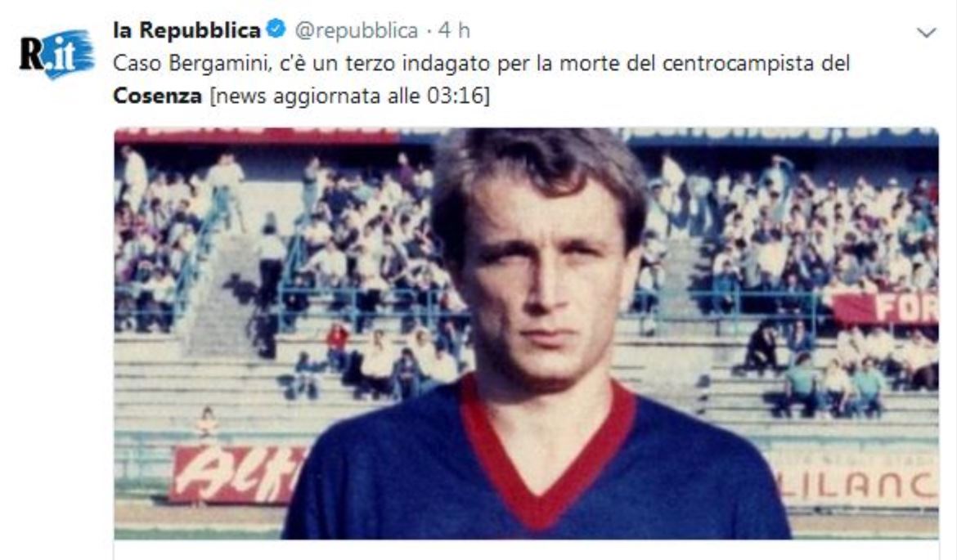This screenshot has width=957, height=560.
Task: Click the red 'FOR' banner in photo
Action: pyautogui.click(x=884, y=307)
